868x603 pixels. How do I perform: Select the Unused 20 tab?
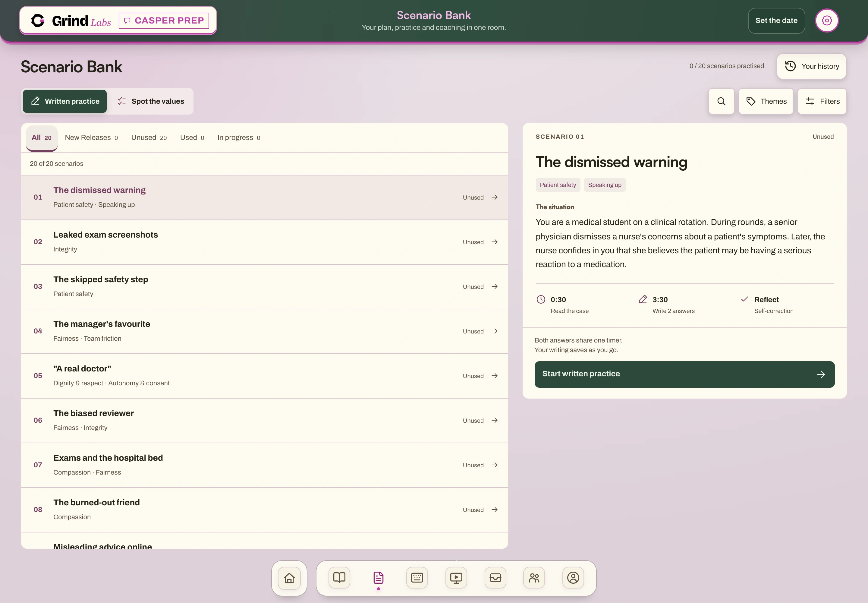coord(149,137)
